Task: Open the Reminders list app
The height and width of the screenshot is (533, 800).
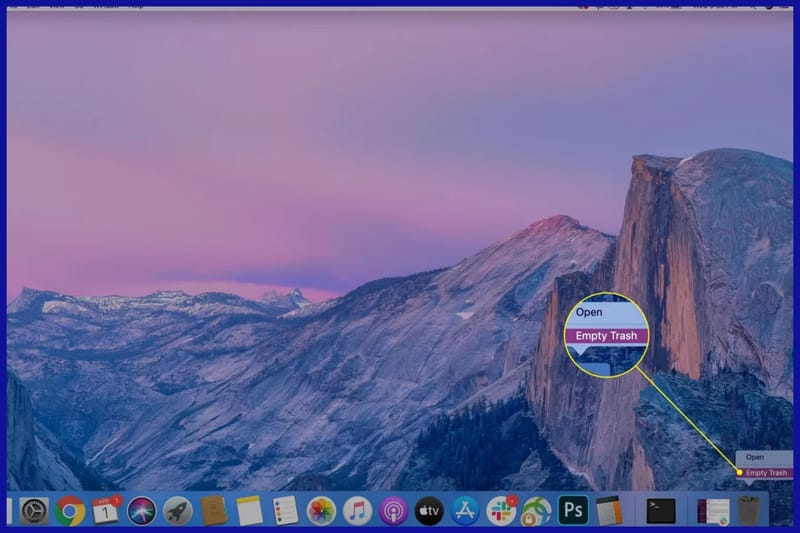Action: tap(285, 511)
